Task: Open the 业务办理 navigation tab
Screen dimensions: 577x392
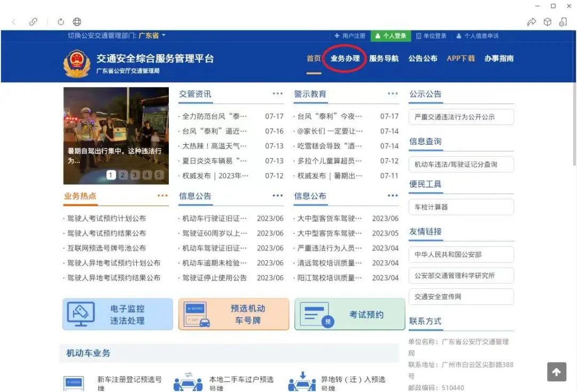Action: (345, 59)
